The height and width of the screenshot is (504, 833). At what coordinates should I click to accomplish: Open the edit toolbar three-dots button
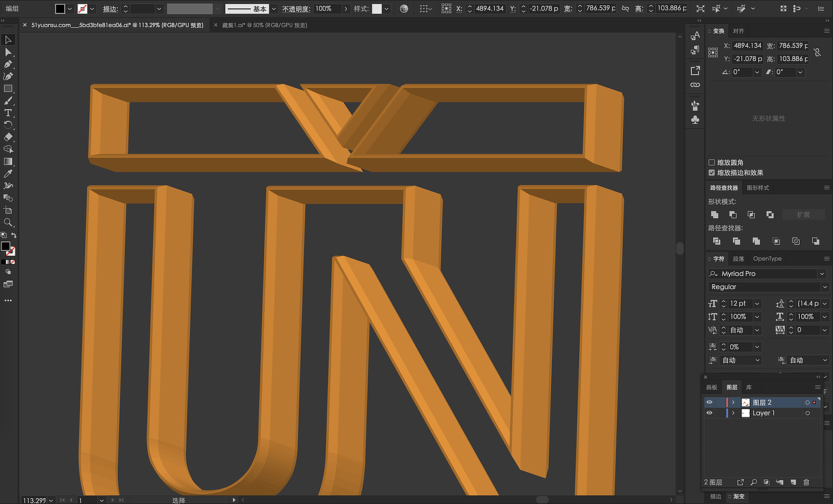click(8, 300)
